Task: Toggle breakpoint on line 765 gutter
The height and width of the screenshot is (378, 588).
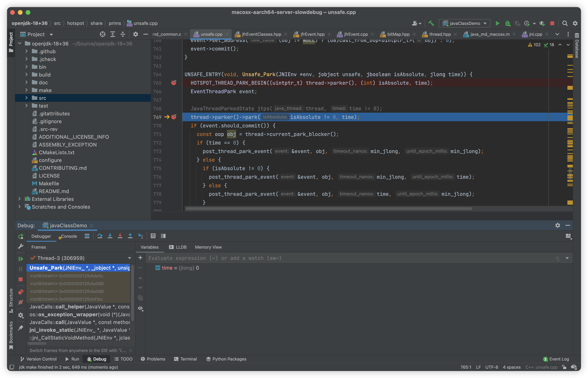Action: 174,83
